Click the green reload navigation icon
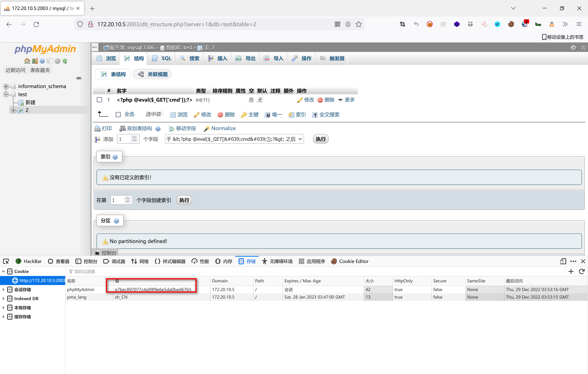Image resolution: width=588 pixels, height=374 pixels. (65, 61)
